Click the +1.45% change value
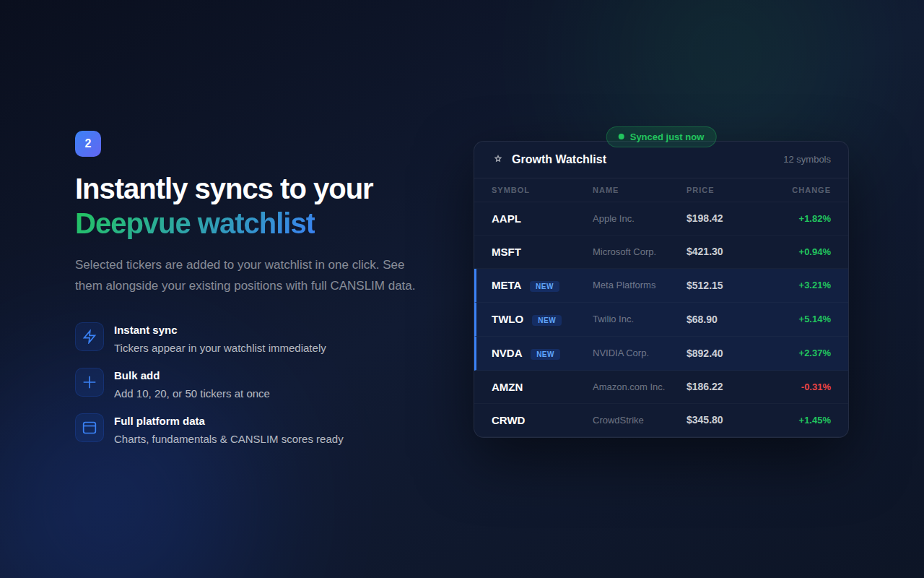Screen dimensions: 924x578 coord(814,420)
